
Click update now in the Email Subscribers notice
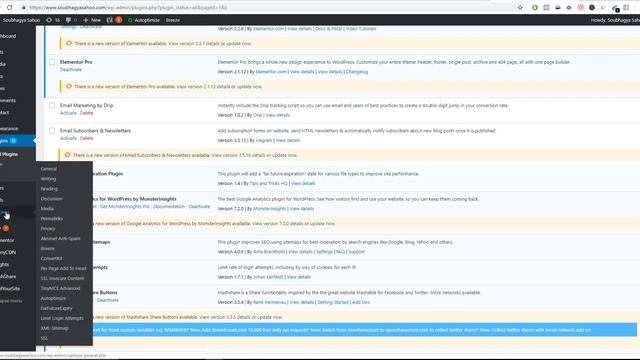284,155
